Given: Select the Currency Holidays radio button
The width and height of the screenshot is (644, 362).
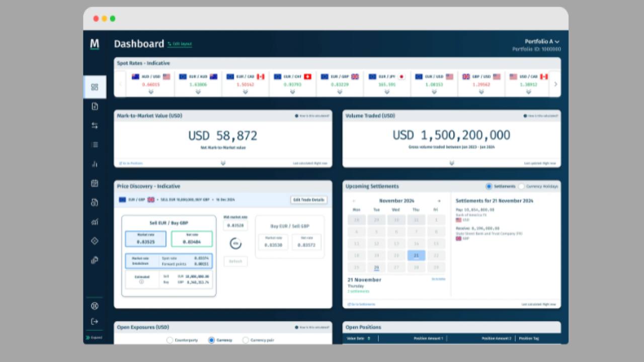Looking at the screenshot, I should click(x=521, y=186).
